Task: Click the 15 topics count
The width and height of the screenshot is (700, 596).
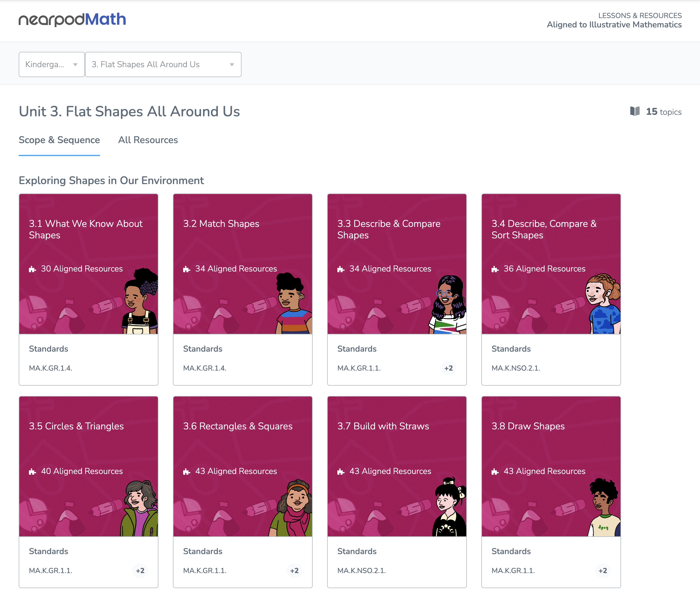Action: tap(664, 112)
